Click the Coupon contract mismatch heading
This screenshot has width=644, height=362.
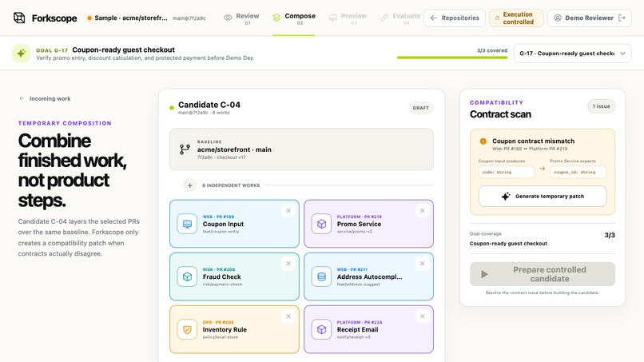tap(533, 141)
